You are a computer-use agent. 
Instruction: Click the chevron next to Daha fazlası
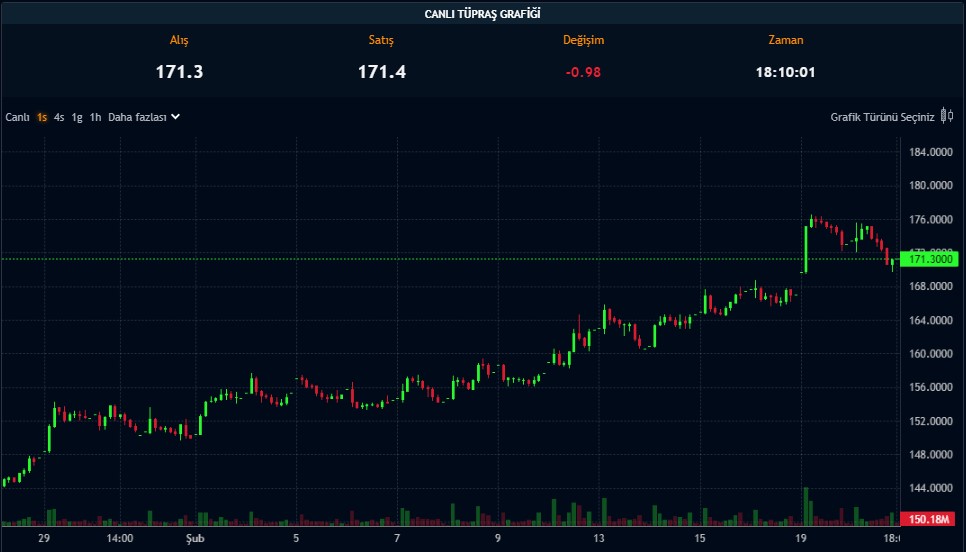point(176,117)
